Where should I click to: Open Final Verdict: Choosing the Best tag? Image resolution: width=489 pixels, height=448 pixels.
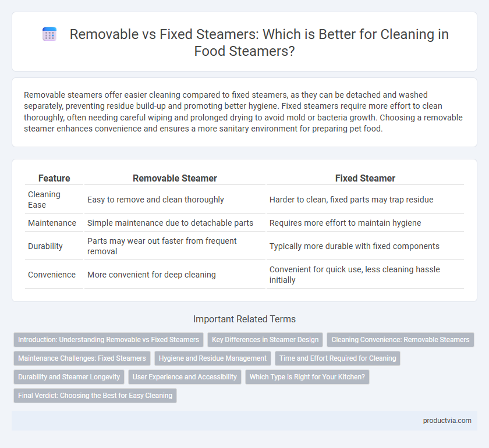(x=95, y=395)
